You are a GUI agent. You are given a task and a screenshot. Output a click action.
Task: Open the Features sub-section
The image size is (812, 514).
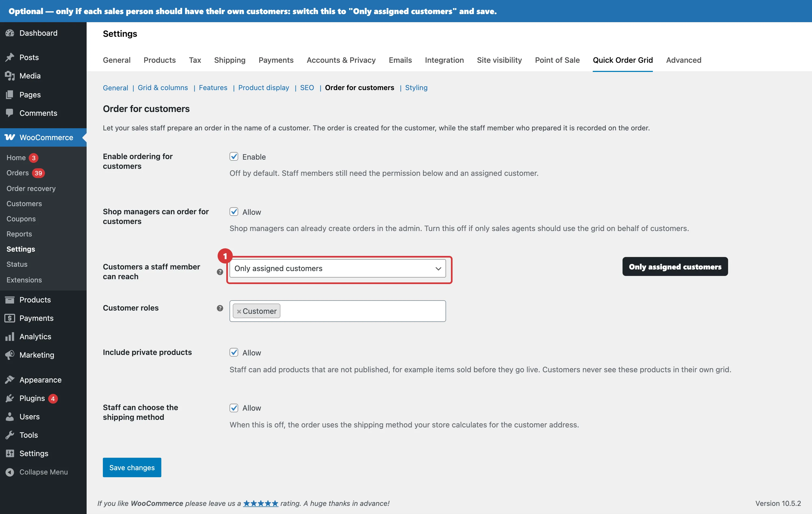213,88
